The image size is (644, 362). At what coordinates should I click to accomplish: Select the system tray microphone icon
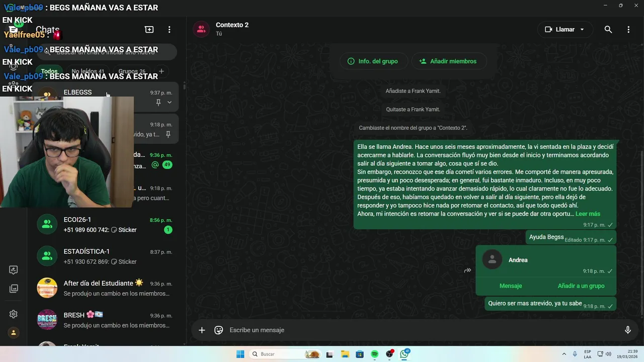[x=575, y=354]
